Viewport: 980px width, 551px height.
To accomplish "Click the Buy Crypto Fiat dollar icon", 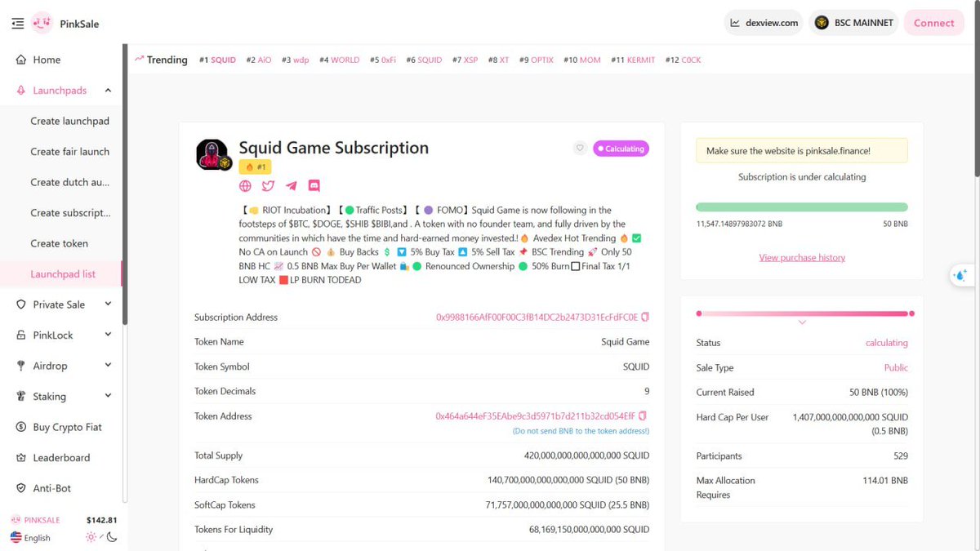I will coord(21,427).
